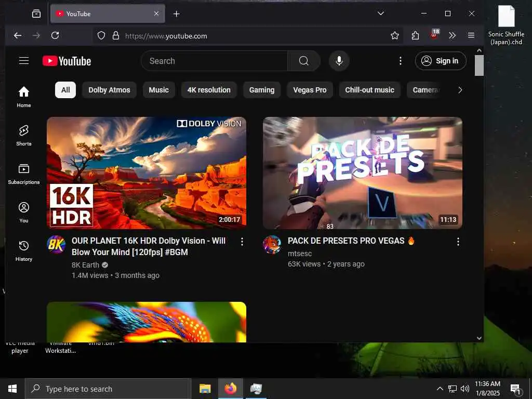Click Firefox back arrow
The height and width of the screenshot is (399, 532).
pos(18,35)
